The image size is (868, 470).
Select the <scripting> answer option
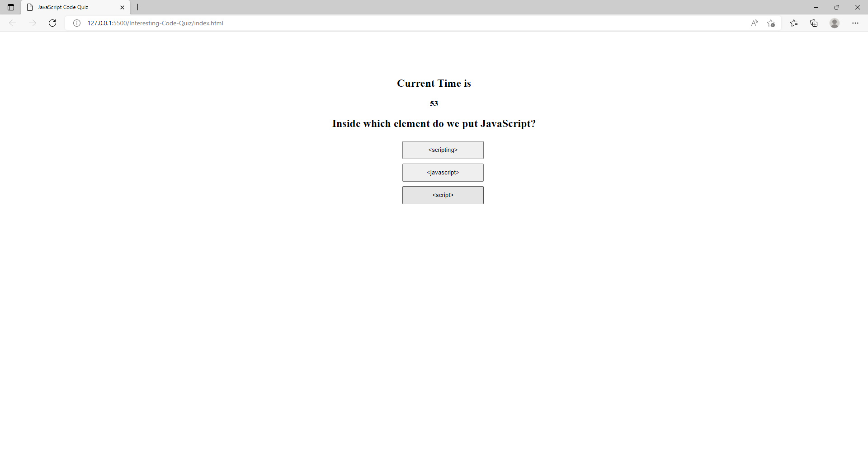[x=443, y=150]
